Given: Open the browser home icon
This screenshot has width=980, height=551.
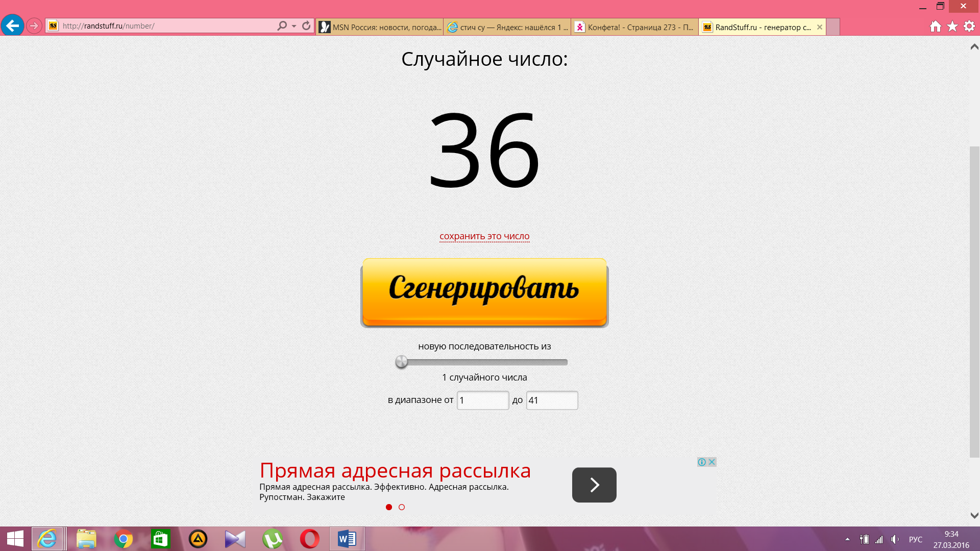Looking at the screenshot, I should point(935,27).
